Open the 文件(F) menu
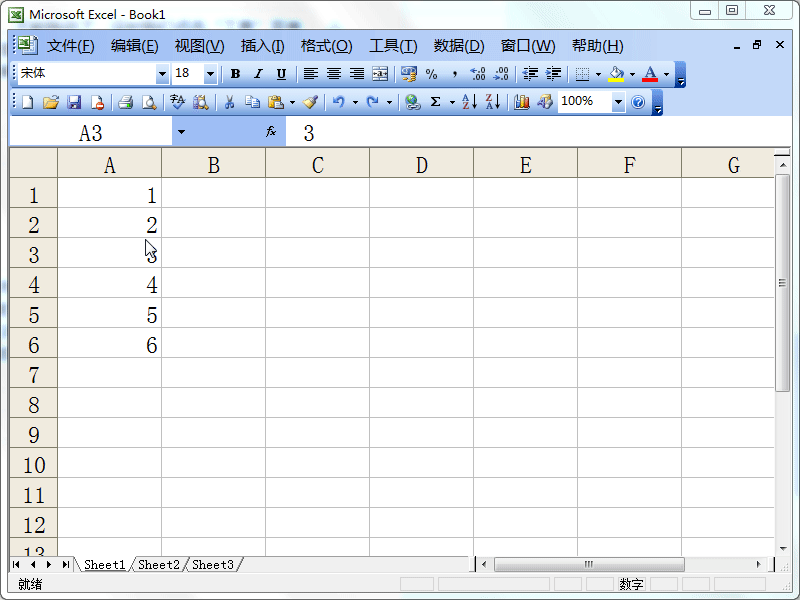 (x=71, y=46)
